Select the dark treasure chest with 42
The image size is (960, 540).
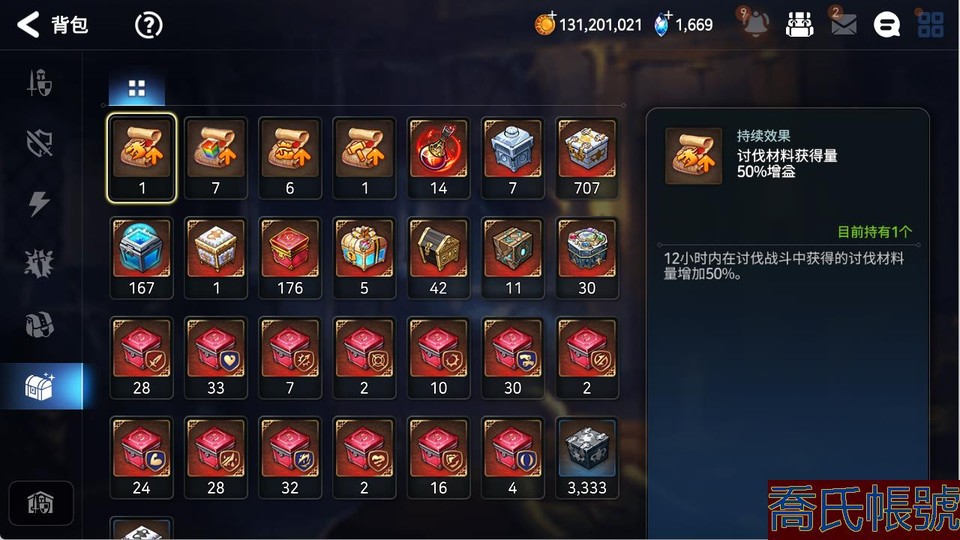(x=438, y=258)
